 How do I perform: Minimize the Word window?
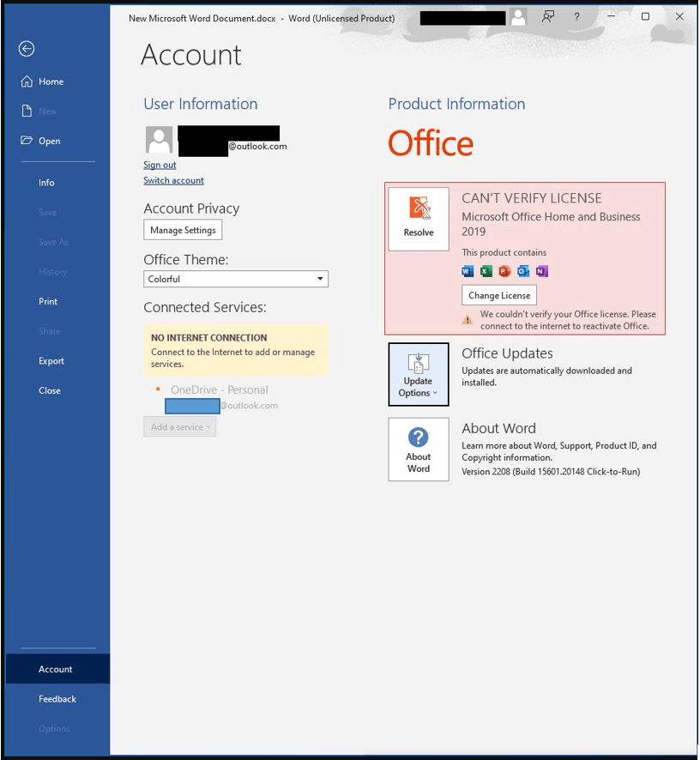tap(612, 16)
